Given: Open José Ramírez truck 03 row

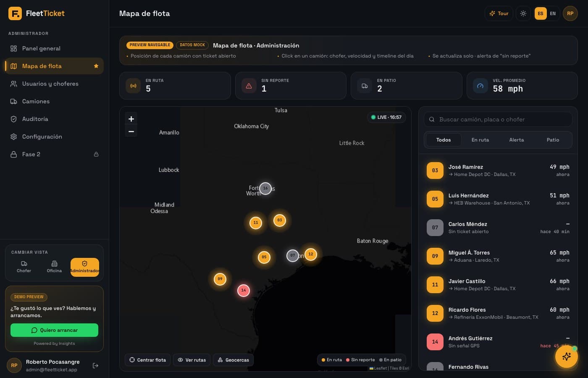Looking at the screenshot, I should coord(498,171).
